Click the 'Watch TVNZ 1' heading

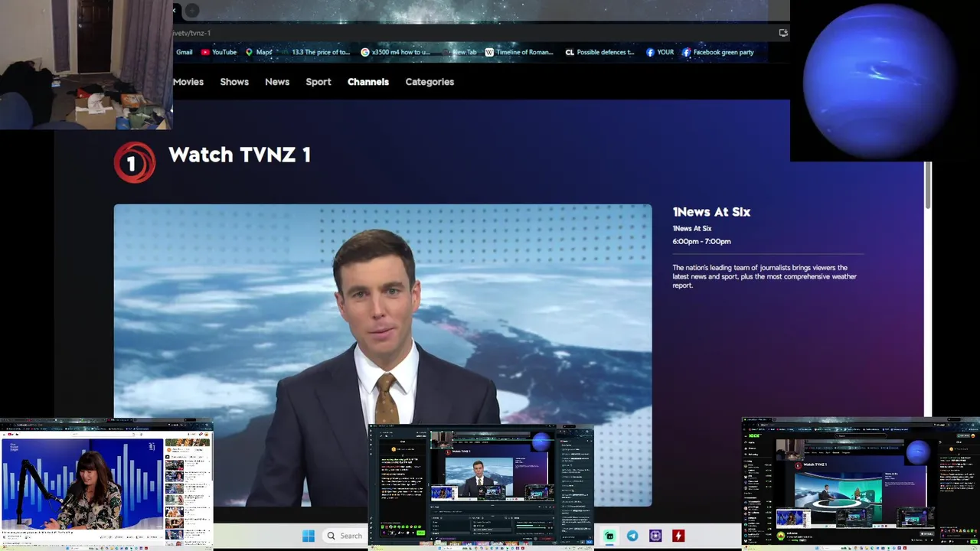tap(240, 155)
